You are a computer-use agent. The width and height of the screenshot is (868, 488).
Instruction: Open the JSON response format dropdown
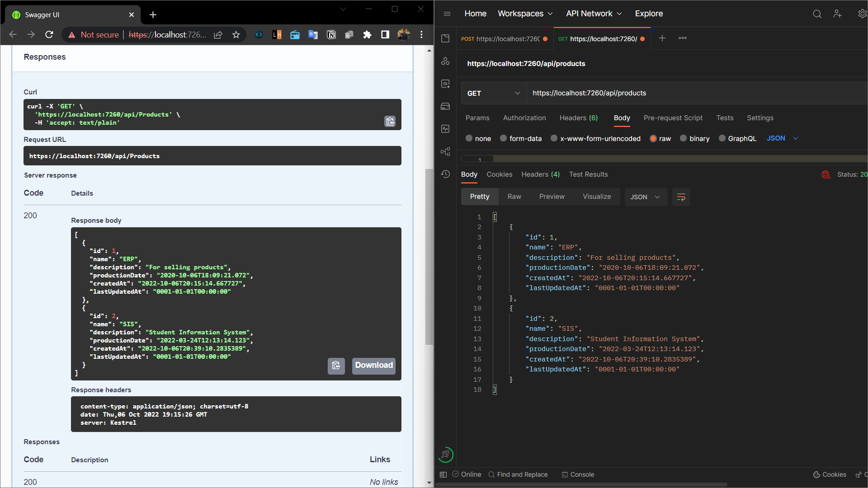(646, 197)
